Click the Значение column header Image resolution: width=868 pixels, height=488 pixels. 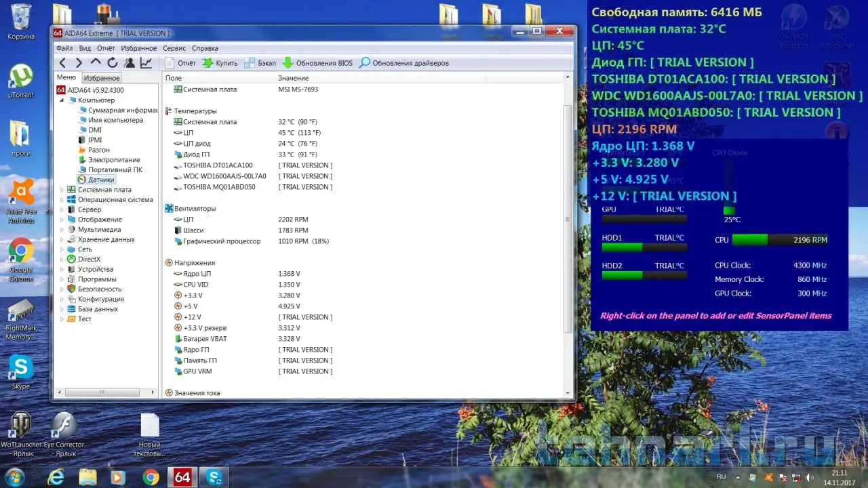(x=293, y=79)
